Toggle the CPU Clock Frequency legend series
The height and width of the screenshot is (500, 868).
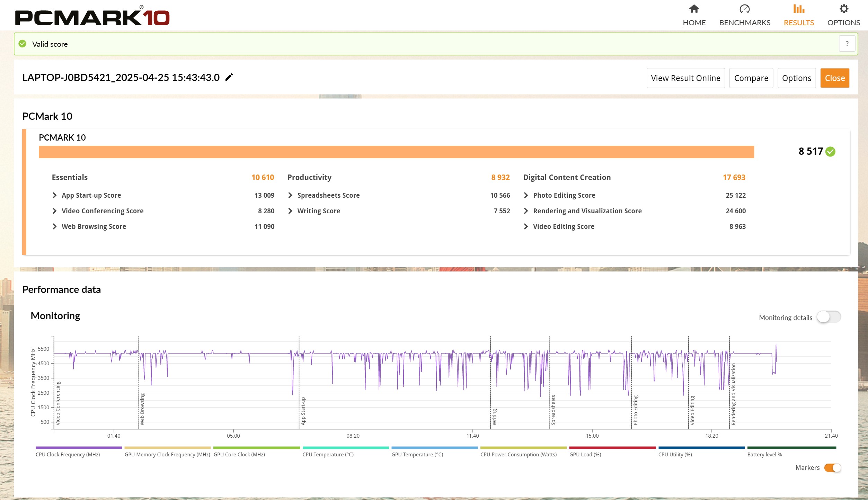[x=78, y=448]
